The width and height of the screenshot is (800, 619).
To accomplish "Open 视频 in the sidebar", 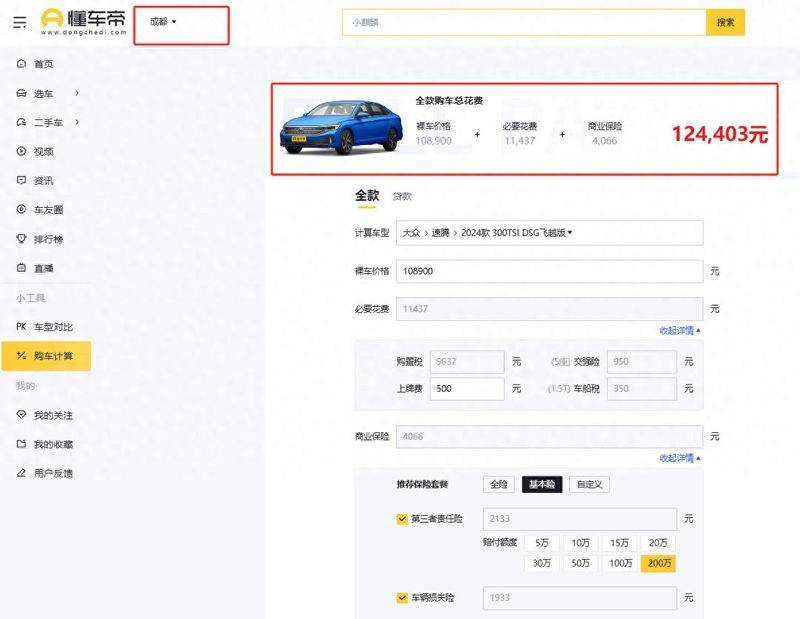I will click(43, 152).
